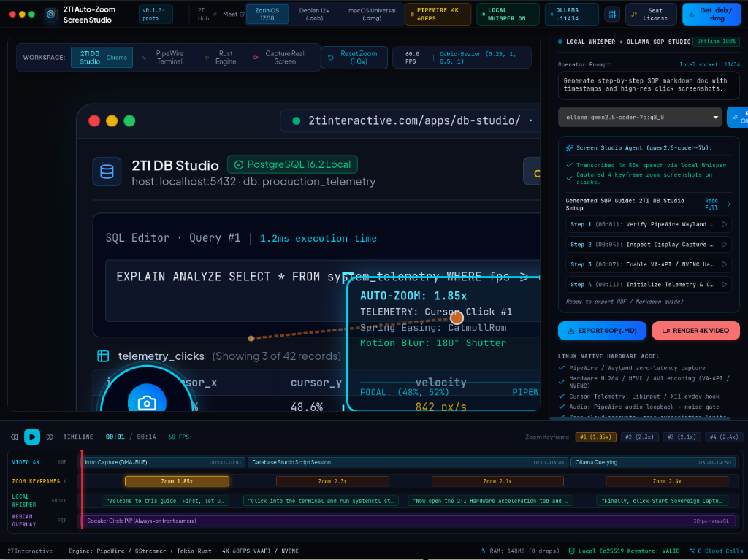The height and width of the screenshot is (560, 748).
Task: Select zoom keyframe #4 (2.4x) chip
Action: tap(724, 437)
